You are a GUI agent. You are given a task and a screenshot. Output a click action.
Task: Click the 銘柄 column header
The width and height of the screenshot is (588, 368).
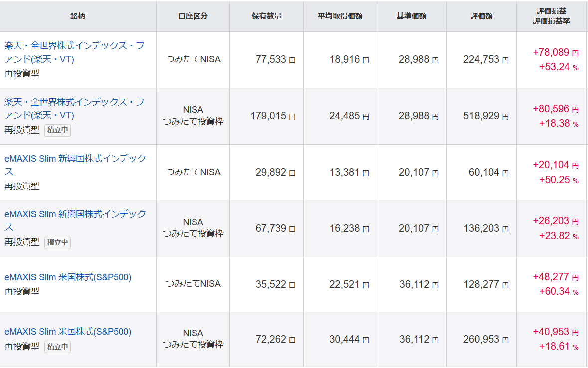78,16
